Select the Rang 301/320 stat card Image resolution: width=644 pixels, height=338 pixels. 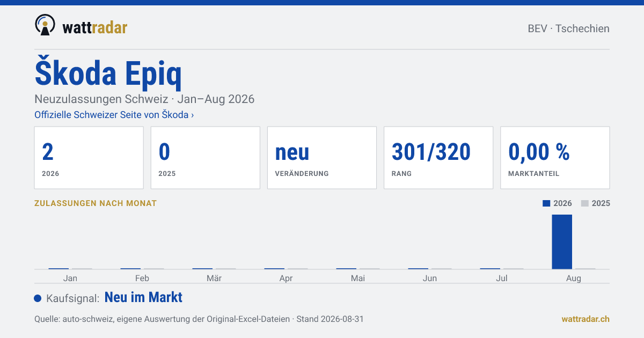point(438,158)
